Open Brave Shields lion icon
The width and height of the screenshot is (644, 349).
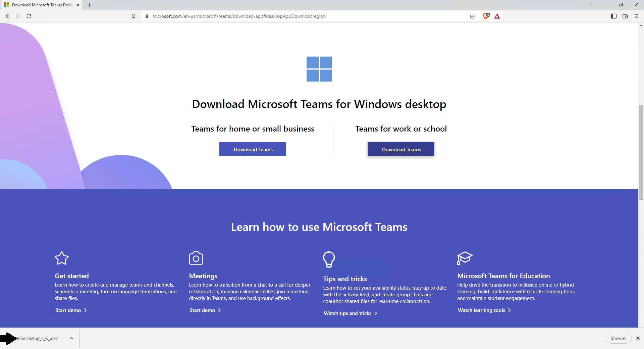pyautogui.click(x=486, y=16)
